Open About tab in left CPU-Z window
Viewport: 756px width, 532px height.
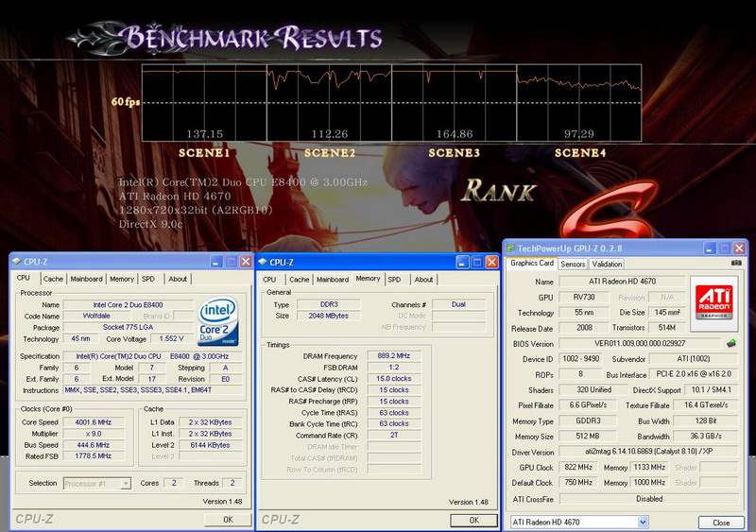tap(178, 279)
